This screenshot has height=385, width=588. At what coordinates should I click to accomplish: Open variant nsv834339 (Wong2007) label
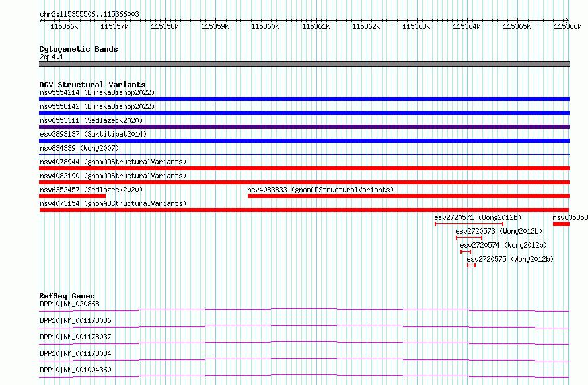79,148
